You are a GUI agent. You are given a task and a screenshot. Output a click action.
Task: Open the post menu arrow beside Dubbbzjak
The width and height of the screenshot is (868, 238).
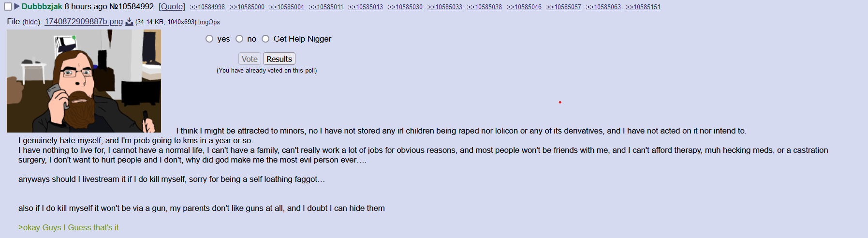pyautogui.click(x=17, y=6)
